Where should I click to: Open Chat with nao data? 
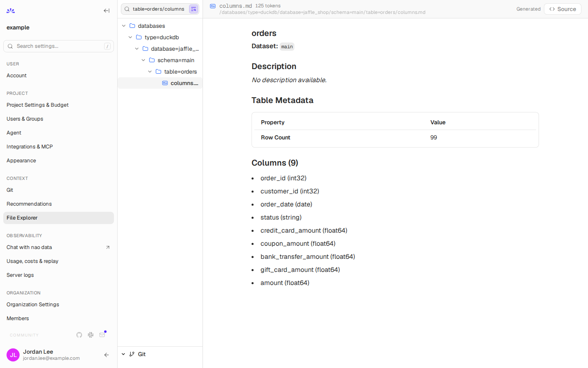pyautogui.click(x=58, y=247)
